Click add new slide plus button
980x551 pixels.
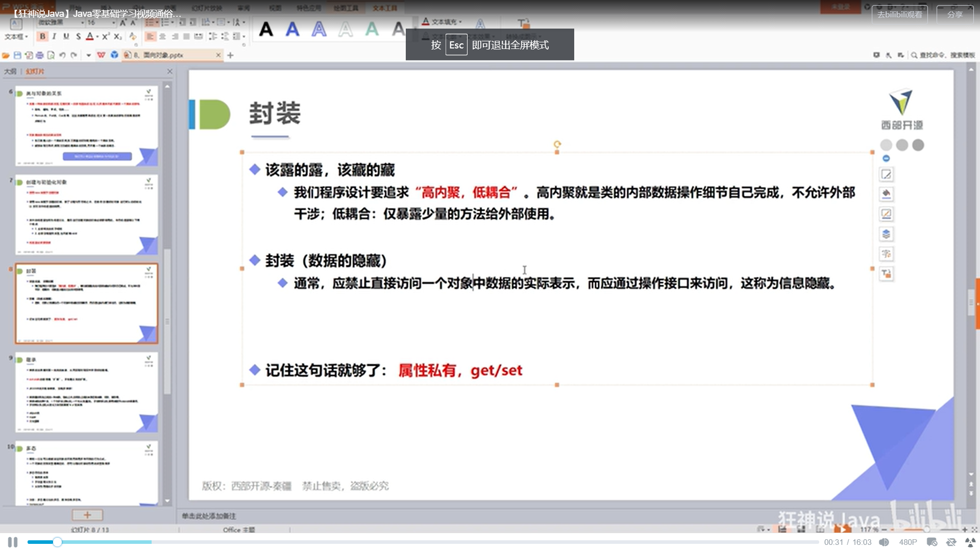(x=87, y=515)
